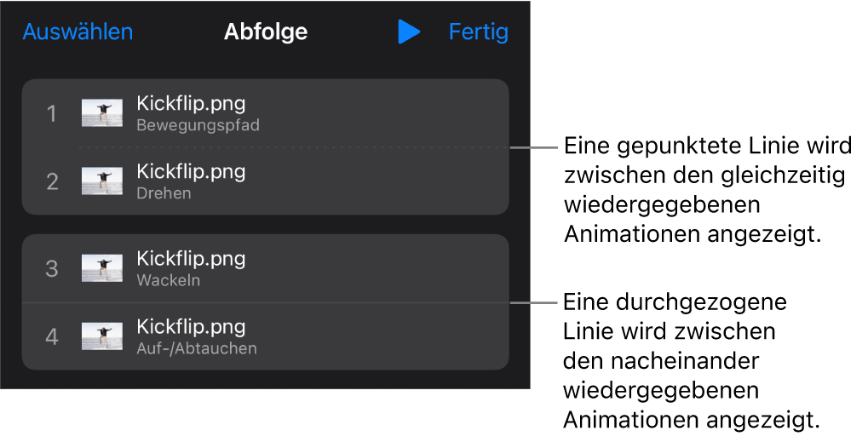868x442 pixels.
Task: Click thumbnail of the Wackeln animation
Action: point(102,268)
